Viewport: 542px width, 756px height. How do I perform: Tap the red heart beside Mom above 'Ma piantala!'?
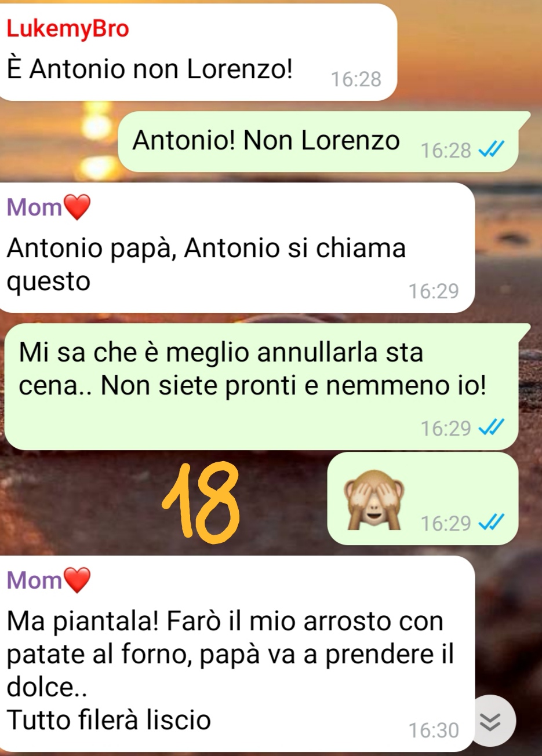(x=77, y=580)
